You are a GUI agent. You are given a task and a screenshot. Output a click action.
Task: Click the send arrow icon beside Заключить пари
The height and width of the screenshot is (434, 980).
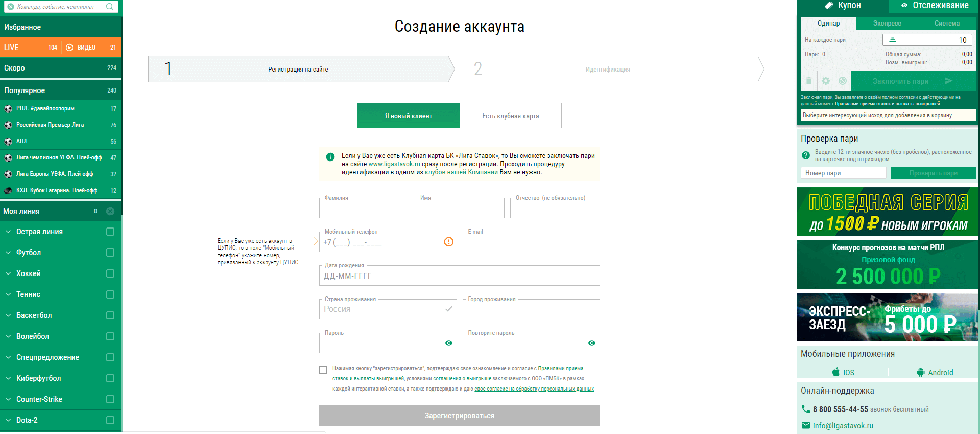pyautogui.click(x=948, y=81)
